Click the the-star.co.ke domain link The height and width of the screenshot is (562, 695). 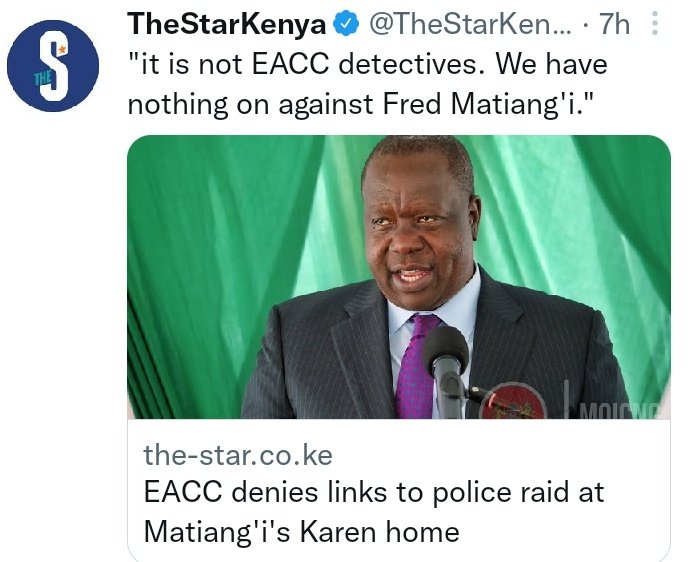coord(238,456)
